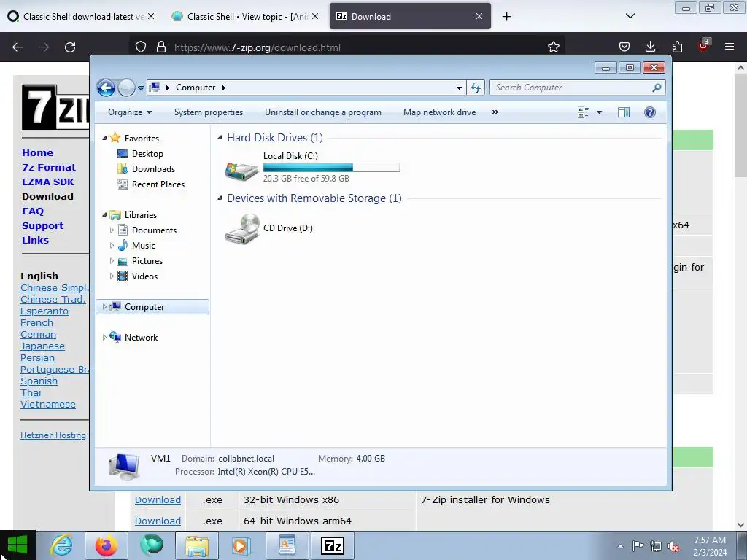
Task: Expand the Network node
Action: click(x=104, y=337)
